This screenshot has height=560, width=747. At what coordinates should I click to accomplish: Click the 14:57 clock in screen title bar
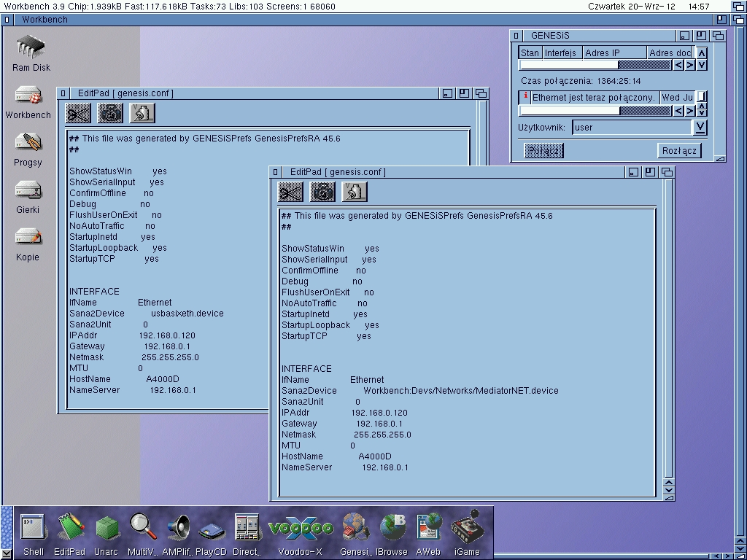coord(699,7)
